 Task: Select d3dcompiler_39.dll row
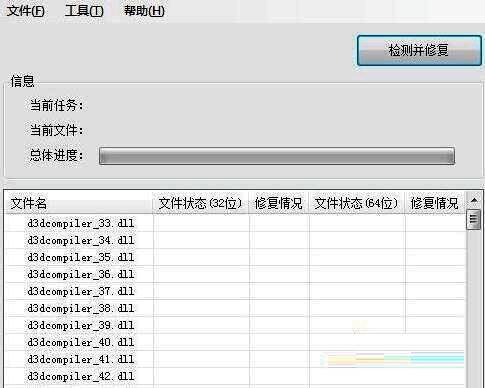[x=236, y=325]
